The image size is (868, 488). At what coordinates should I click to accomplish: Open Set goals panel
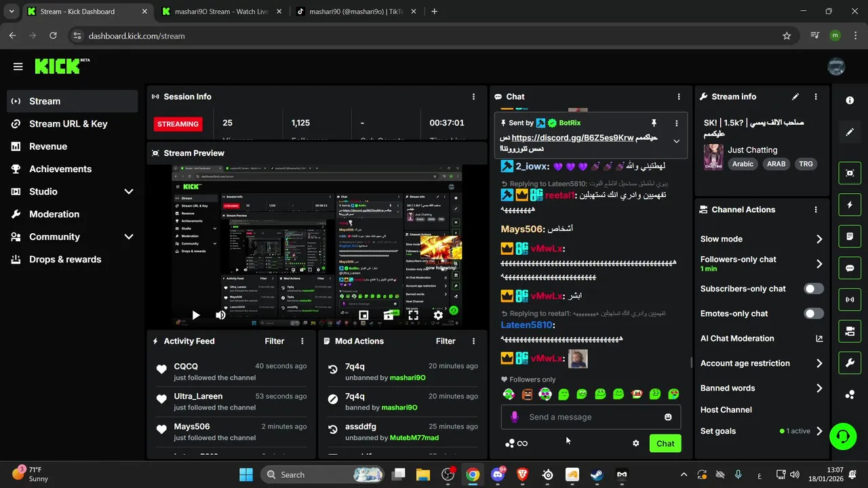click(762, 431)
